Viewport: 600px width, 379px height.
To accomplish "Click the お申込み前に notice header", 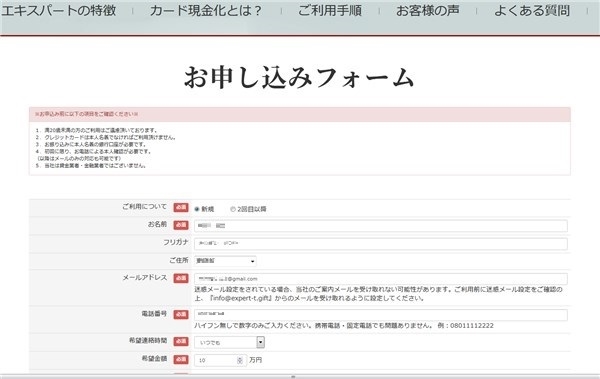I will pos(86,114).
